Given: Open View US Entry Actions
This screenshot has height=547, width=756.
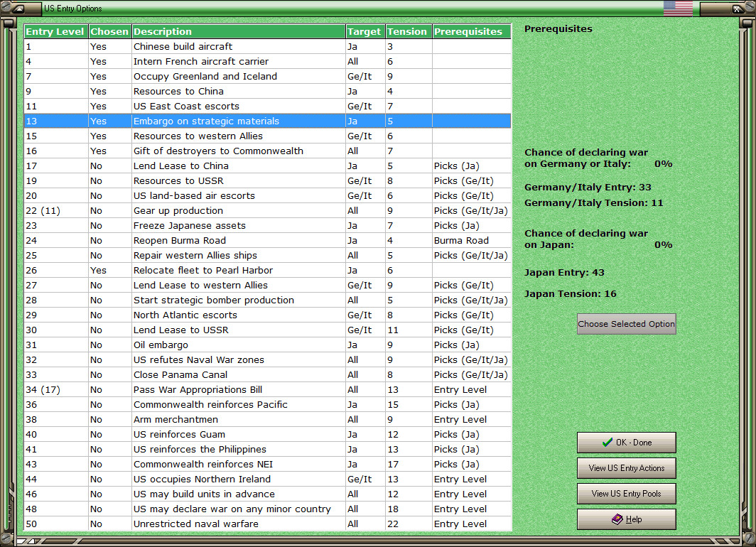Looking at the screenshot, I should coord(626,468).
